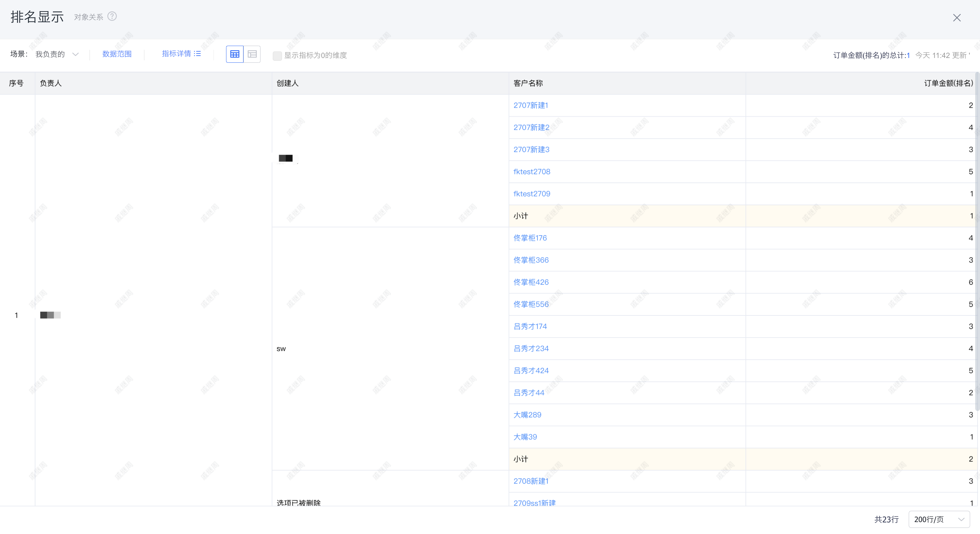This screenshot has width=980, height=534.
Task: Open customer 吕秀才234
Action: pyautogui.click(x=531, y=348)
